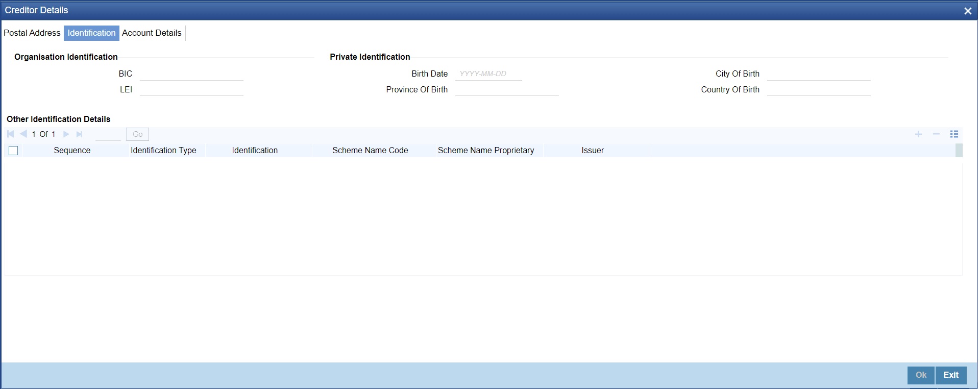The image size is (980, 389).
Task: Open the Account Details tab
Action: click(x=152, y=33)
